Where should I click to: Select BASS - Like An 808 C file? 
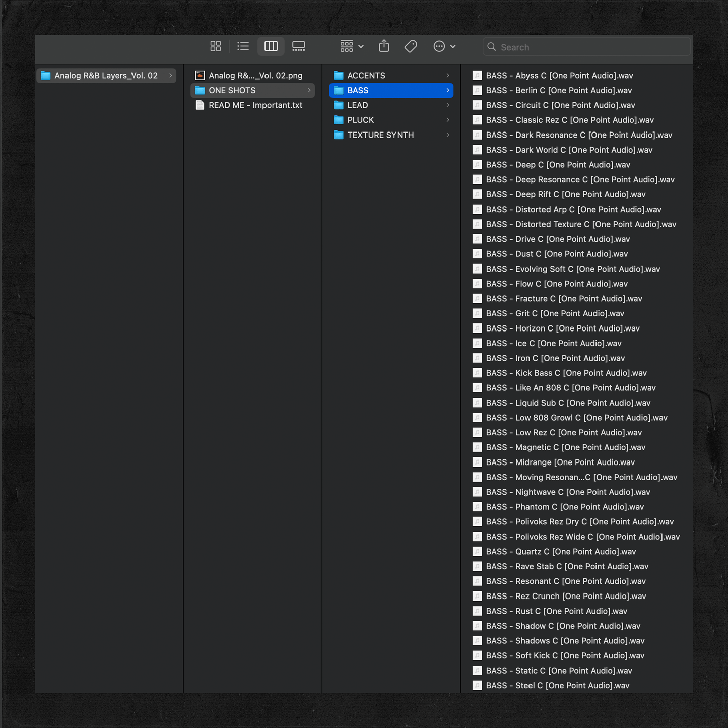point(570,388)
